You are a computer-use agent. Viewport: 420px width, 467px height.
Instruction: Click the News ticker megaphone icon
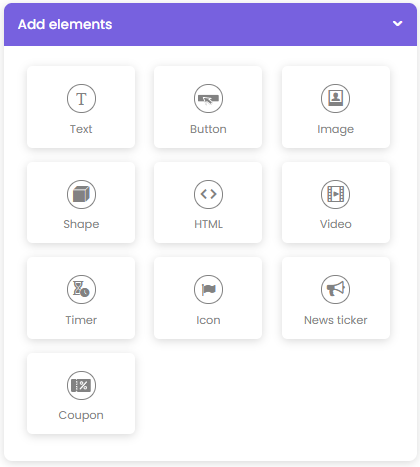(x=335, y=289)
